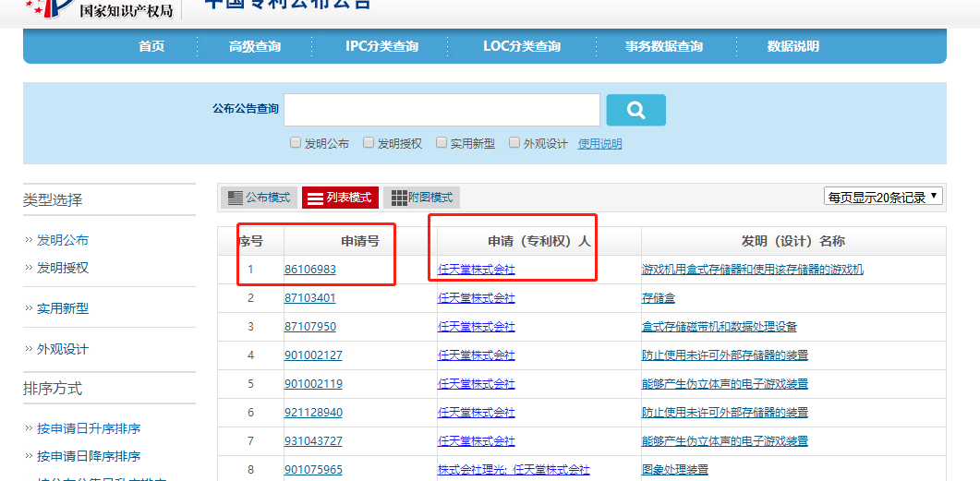Click 任天堂株式会社 in row 7
Image resolution: width=980 pixels, height=481 pixels.
pyautogui.click(x=477, y=441)
